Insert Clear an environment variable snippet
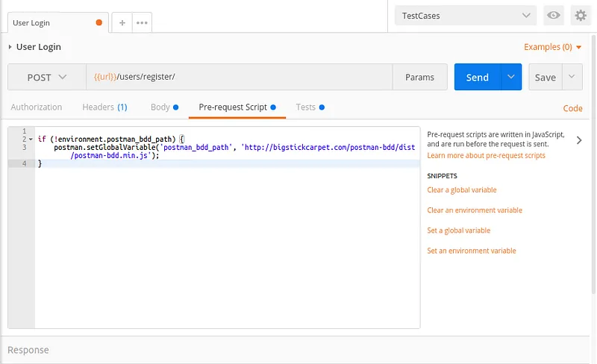 (475, 210)
